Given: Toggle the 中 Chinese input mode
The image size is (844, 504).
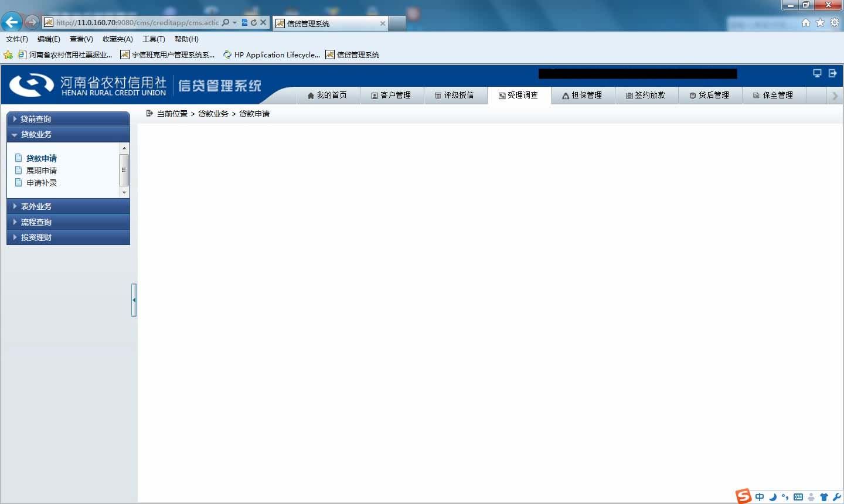Looking at the screenshot, I should click(x=760, y=497).
